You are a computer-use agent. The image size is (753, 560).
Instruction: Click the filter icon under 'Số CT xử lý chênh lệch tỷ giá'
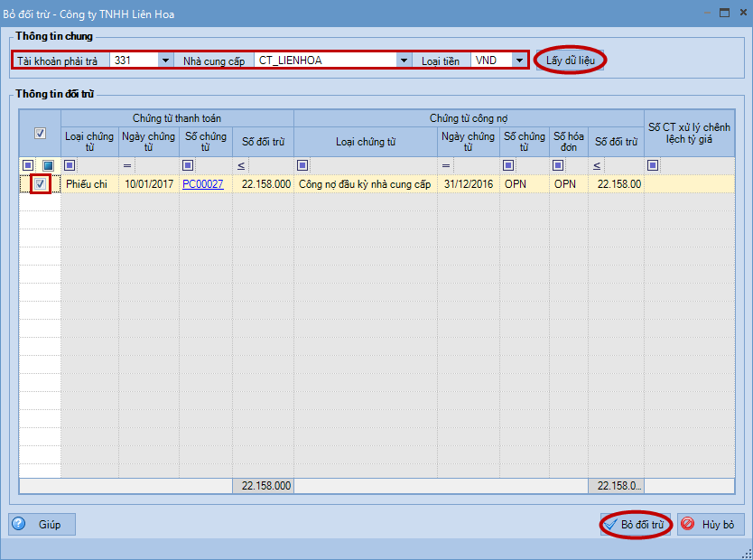(653, 165)
